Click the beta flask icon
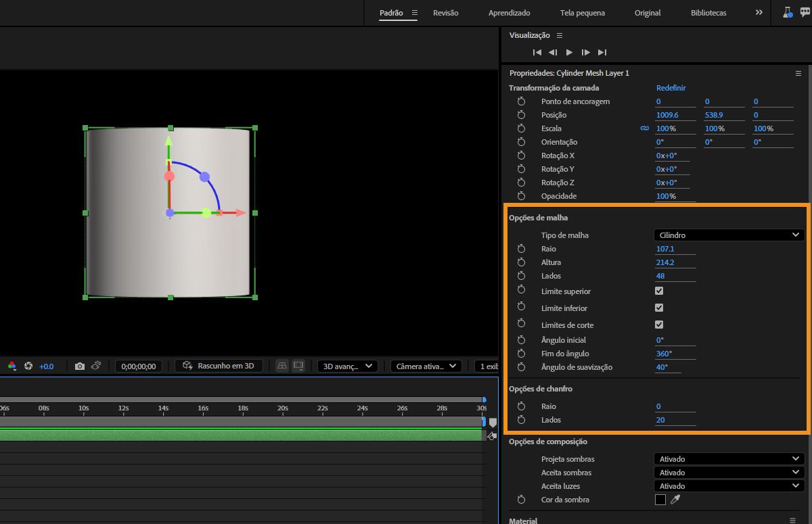 coord(788,12)
